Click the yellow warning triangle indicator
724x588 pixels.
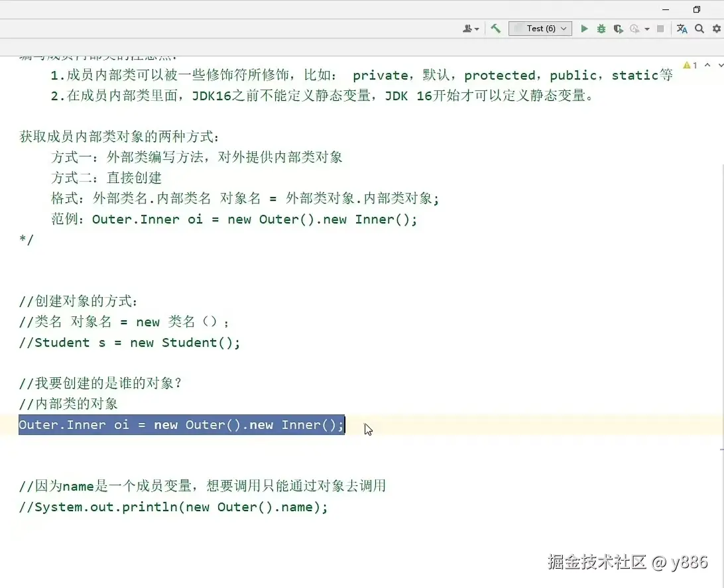click(686, 64)
